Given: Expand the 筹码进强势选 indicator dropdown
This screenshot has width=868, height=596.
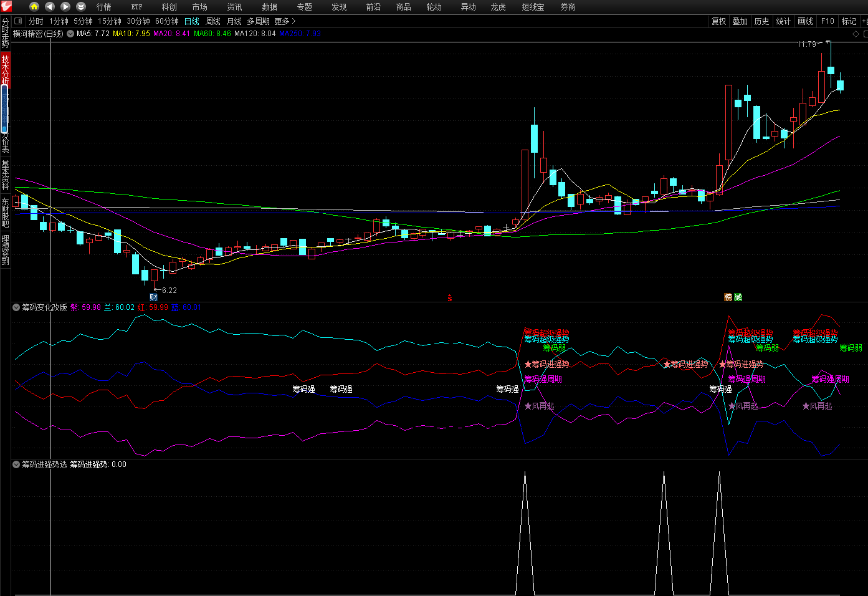Looking at the screenshot, I should pos(16,464).
